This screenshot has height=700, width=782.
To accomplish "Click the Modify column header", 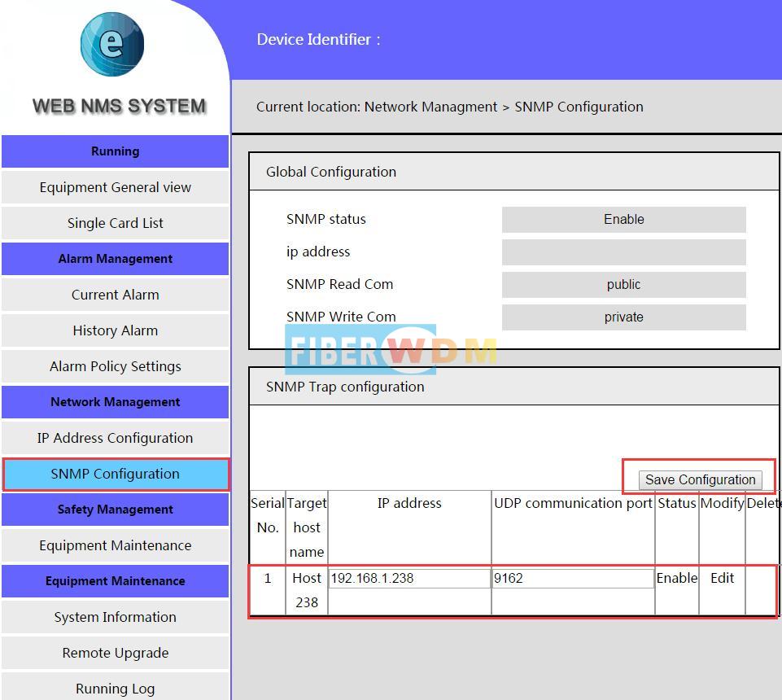I will click(x=722, y=503).
